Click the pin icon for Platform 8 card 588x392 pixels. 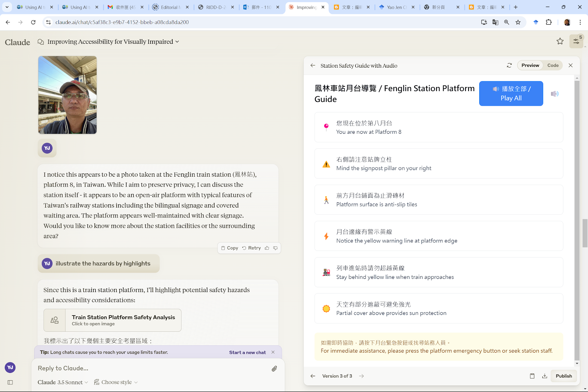pos(326,127)
